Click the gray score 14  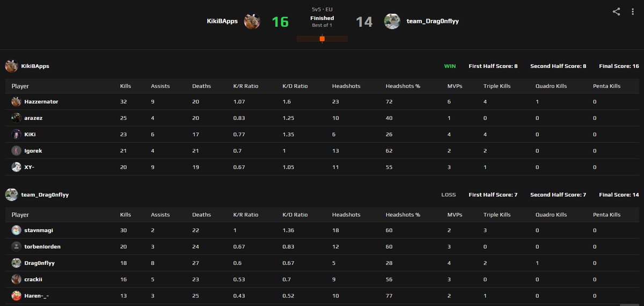tap(364, 21)
